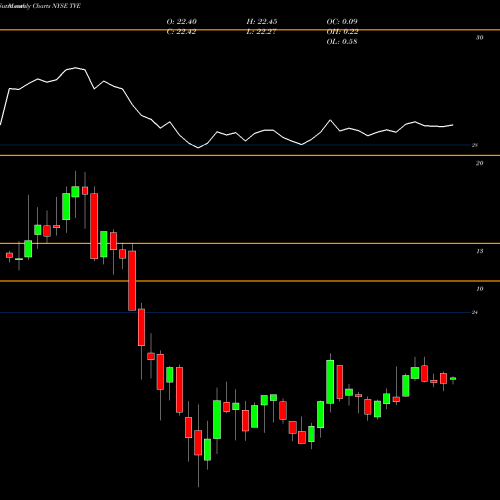Click the OH: 0.22 reading
This screenshot has height=500, width=500.
tap(342, 32)
